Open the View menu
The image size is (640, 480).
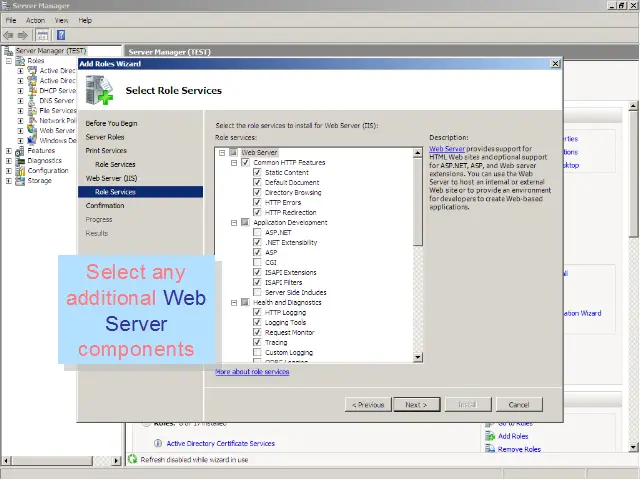(x=62, y=20)
